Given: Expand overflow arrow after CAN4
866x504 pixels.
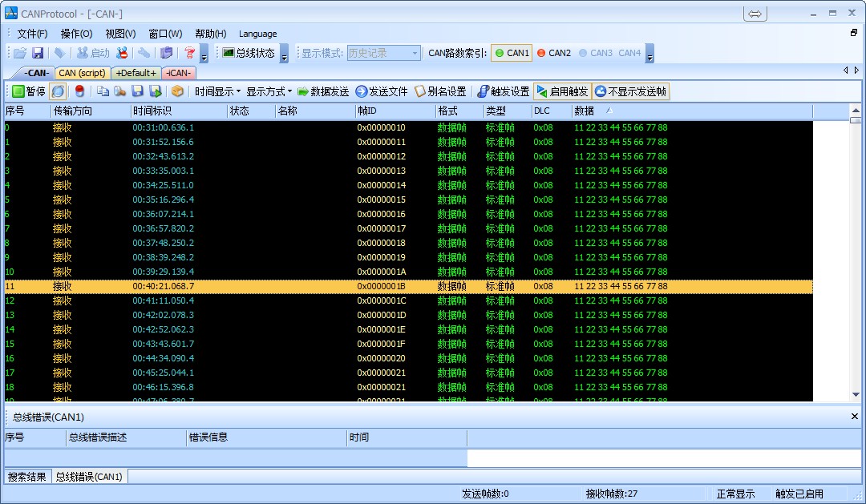Looking at the screenshot, I should point(649,54).
